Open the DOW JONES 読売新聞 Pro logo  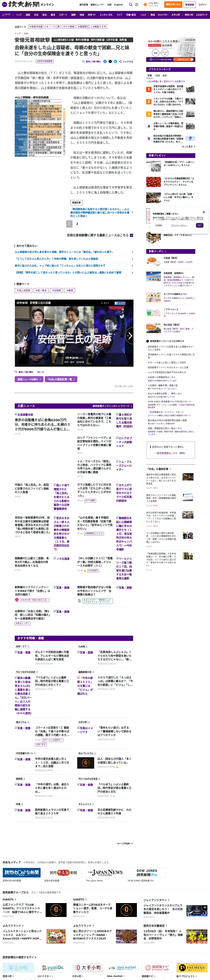[x=146, y=872]
